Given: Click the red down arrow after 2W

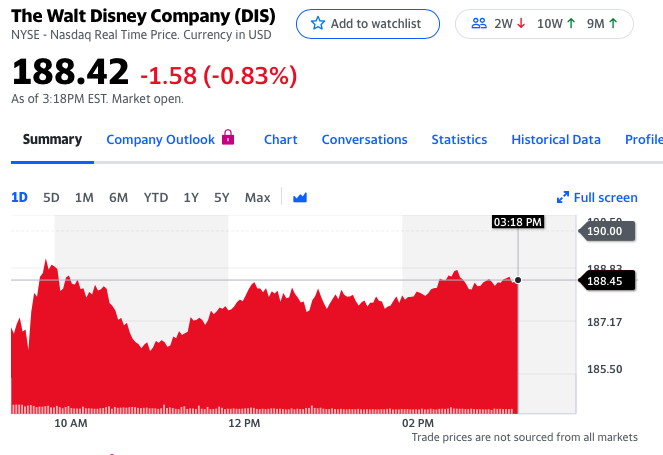Looking at the screenshot, I should tap(522, 24).
